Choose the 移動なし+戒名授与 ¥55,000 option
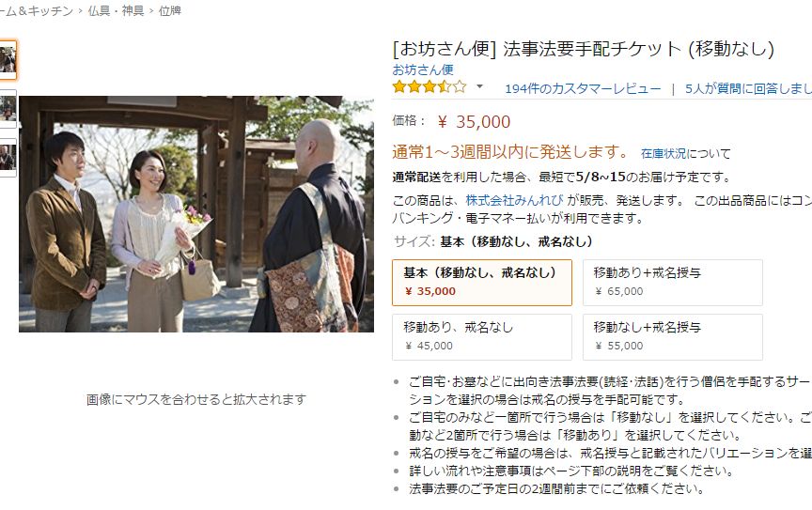The height and width of the screenshot is (510, 812). 673,337
